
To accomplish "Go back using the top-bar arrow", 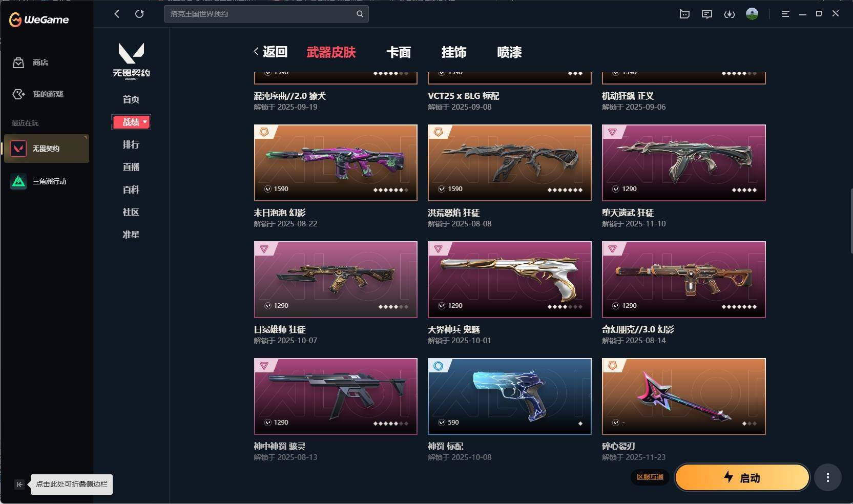I will pyautogui.click(x=117, y=14).
